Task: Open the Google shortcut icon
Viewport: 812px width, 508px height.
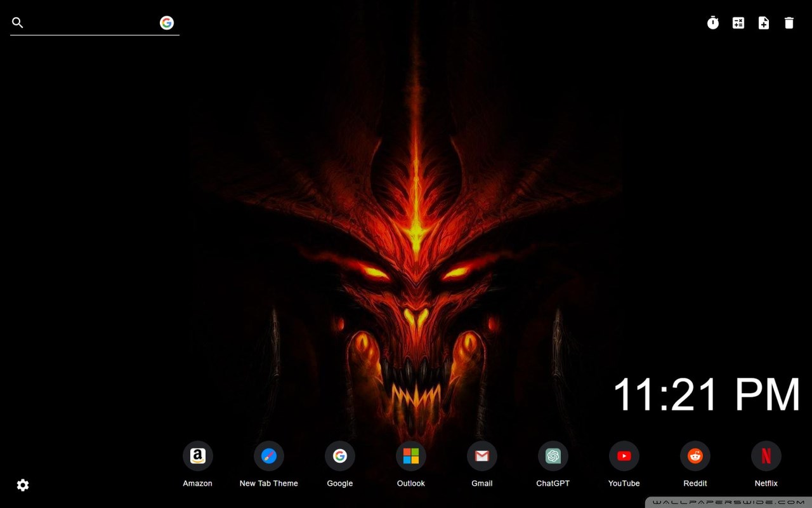Action: pyautogui.click(x=340, y=456)
